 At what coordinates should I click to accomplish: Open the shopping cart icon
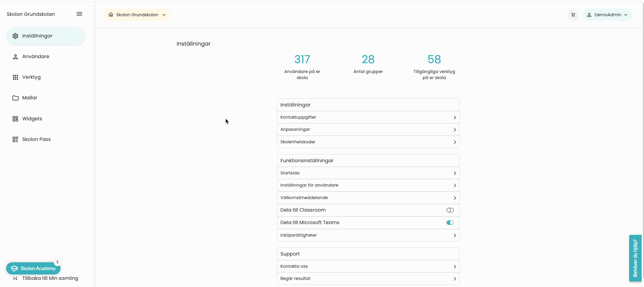pyautogui.click(x=573, y=15)
